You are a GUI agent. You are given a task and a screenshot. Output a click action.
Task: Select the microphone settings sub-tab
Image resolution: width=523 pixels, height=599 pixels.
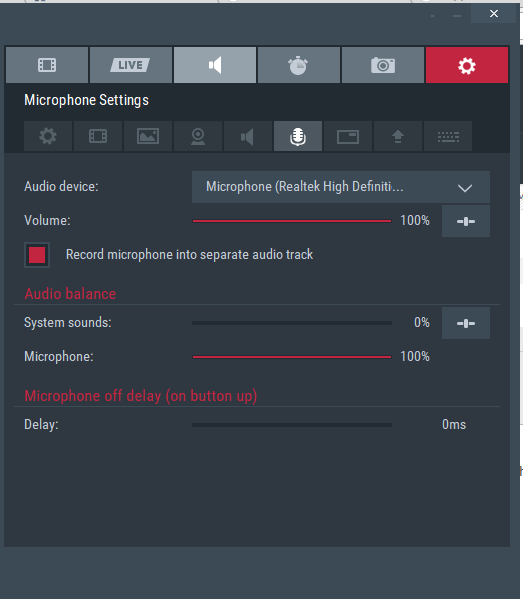pos(298,136)
